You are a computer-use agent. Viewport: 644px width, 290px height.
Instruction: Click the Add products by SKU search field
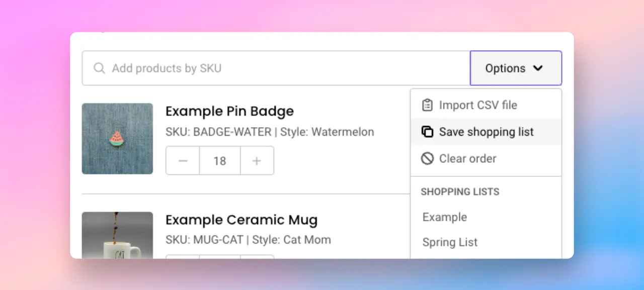(277, 68)
